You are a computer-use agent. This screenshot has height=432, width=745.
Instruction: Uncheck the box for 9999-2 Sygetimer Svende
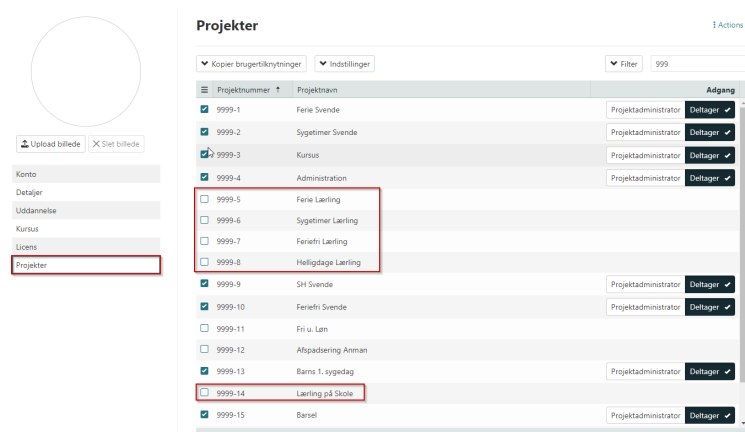pos(204,132)
